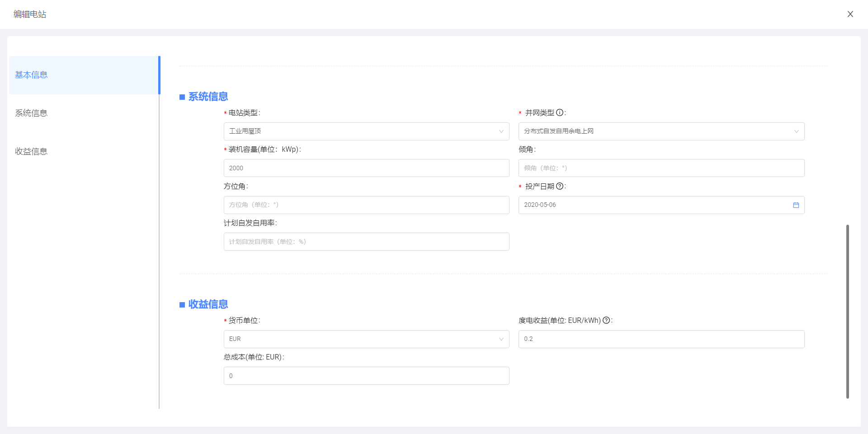Viewport: 868px width, 434px height.
Task: Focus the 总成本 input field
Action: click(366, 376)
